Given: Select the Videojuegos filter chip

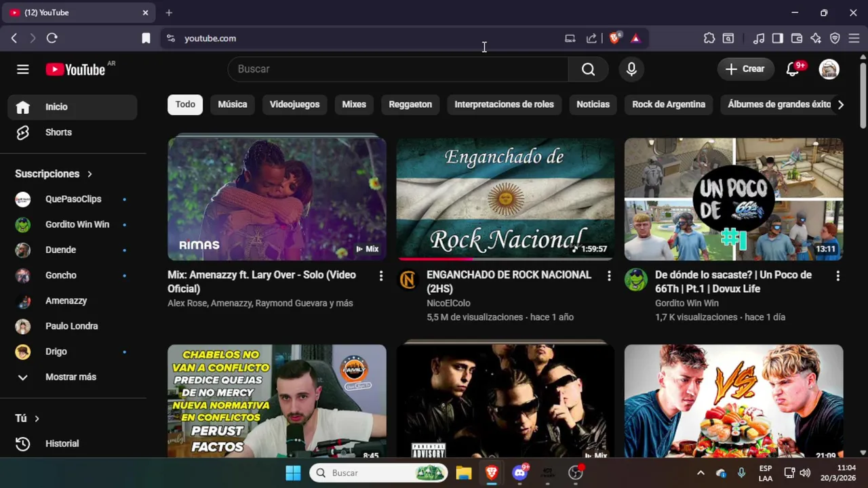Looking at the screenshot, I should pyautogui.click(x=294, y=104).
